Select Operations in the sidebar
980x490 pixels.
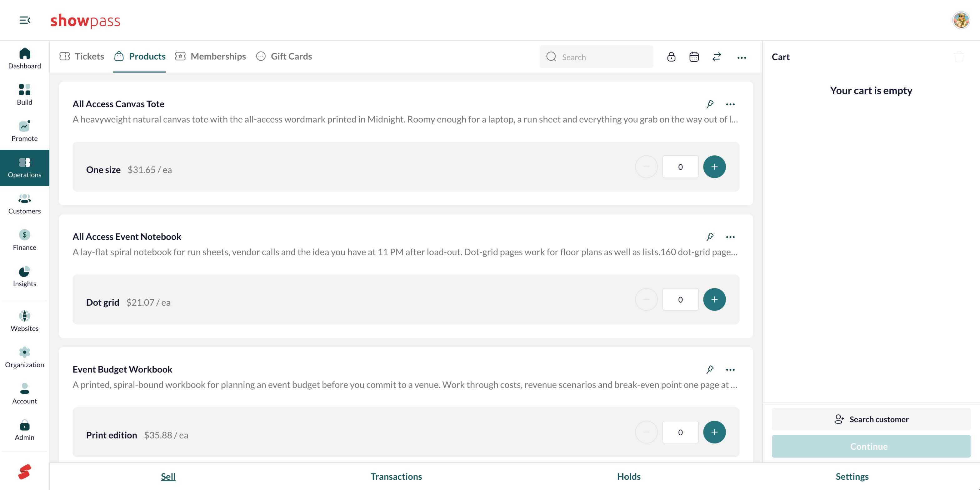[25, 168]
